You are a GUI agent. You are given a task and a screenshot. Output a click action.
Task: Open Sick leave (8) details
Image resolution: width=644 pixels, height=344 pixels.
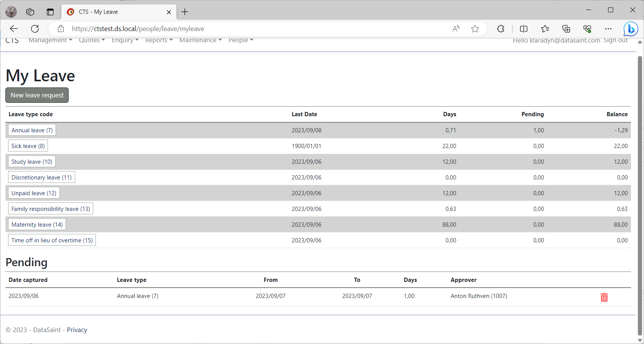click(28, 146)
